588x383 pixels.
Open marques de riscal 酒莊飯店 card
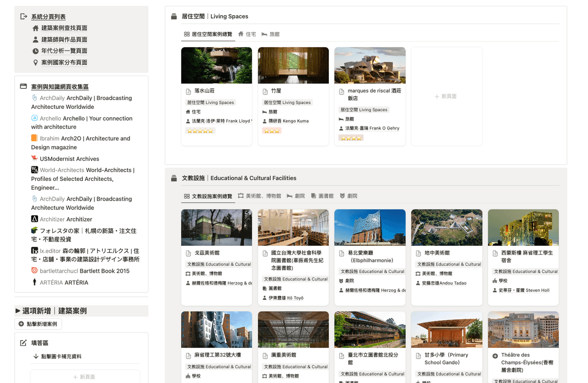pos(370,97)
